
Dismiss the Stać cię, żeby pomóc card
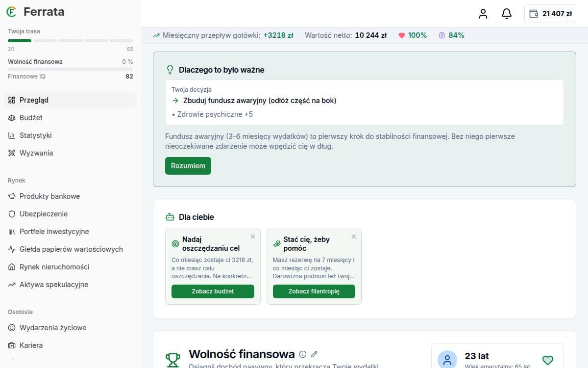point(354,237)
